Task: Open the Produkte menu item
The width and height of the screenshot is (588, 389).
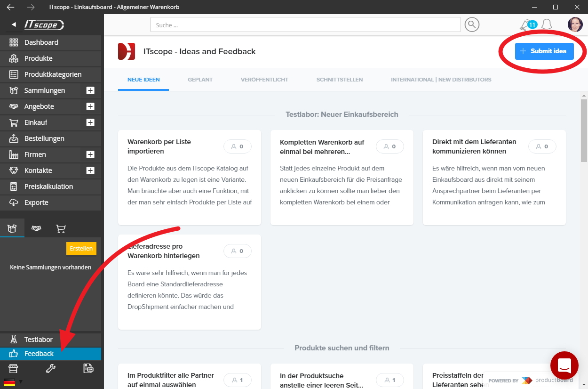Action: [50, 58]
